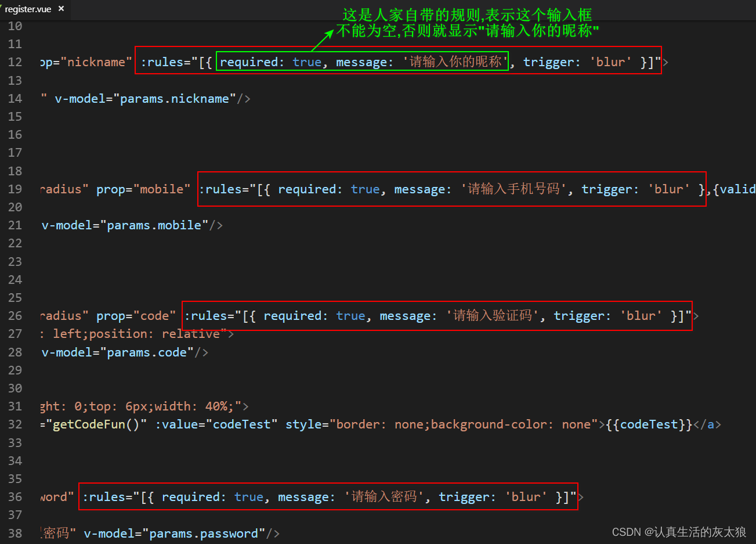This screenshot has height=544, width=756.
Task: Click the message '请输入你的昵称' string
Action: click(455, 62)
